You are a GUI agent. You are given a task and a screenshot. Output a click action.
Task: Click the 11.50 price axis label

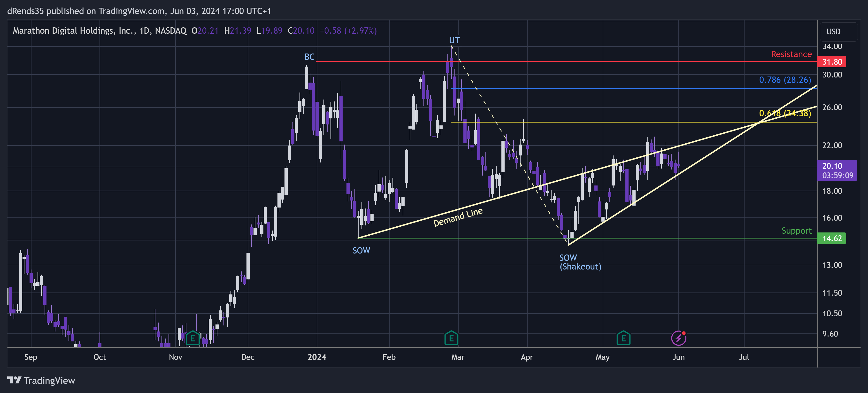coord(832,293)
